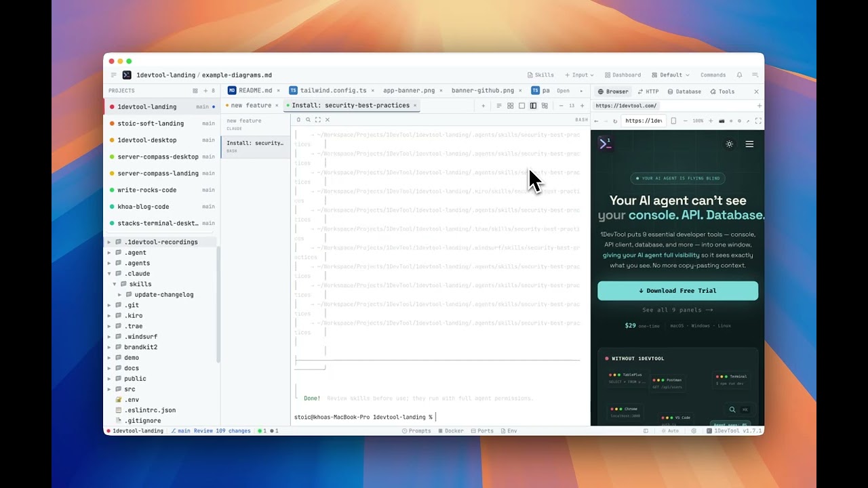This screenshot has height=488, width=868.
Task: Expand browser panel to fullscreen icon
Action: pos(758,121)
